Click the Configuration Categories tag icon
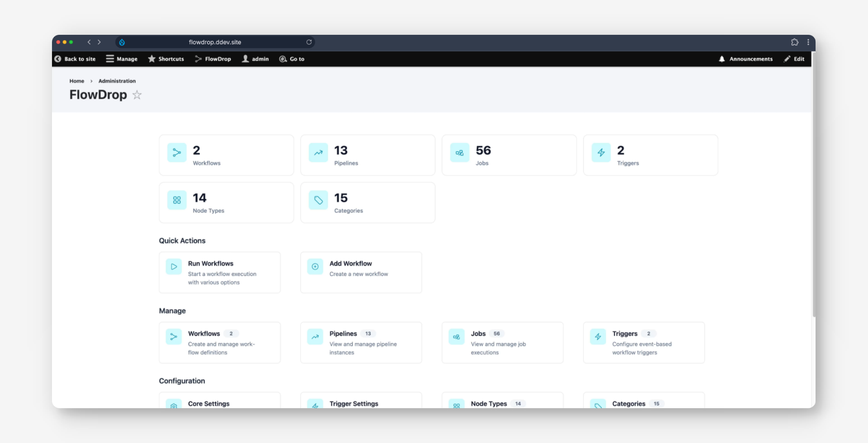This screenshot has width=868, height=443. click(598, 405)
